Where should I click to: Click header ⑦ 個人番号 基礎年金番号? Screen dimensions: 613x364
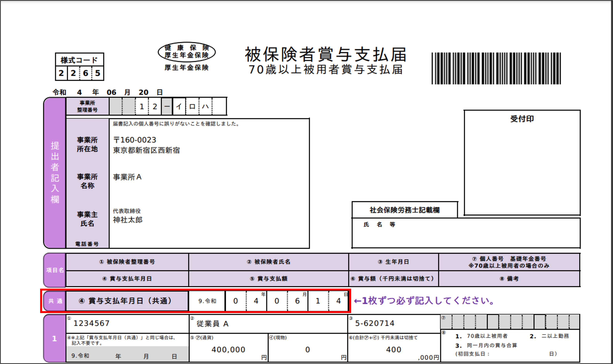[509, 262]
